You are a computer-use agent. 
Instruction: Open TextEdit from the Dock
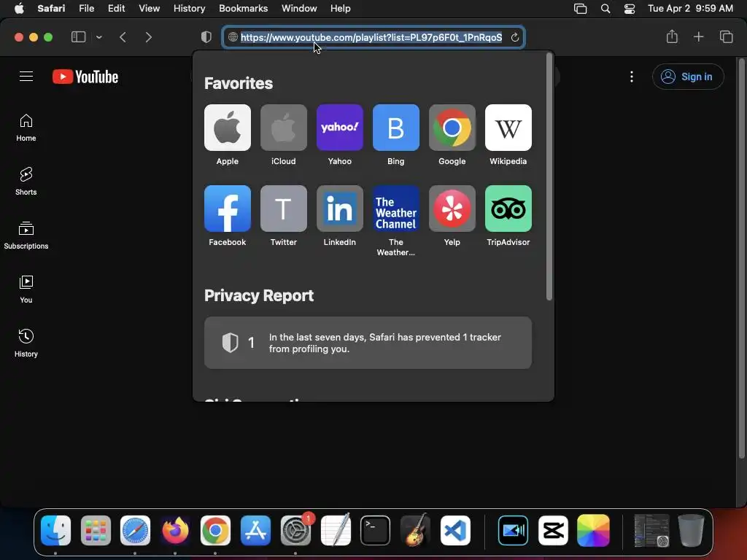point(336,530)
